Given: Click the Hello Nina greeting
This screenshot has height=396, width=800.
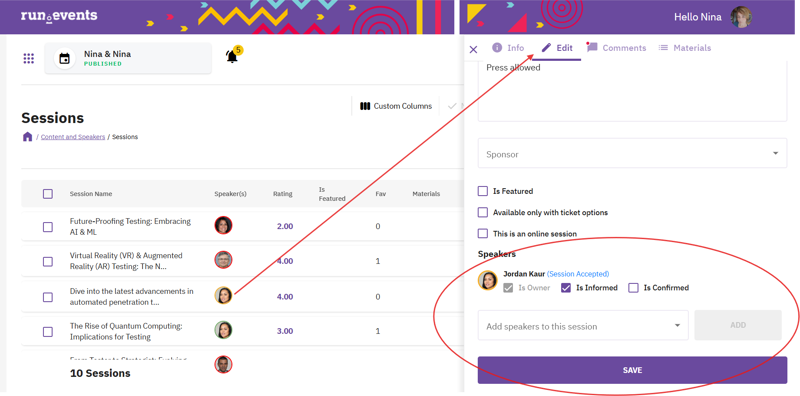Looking at the screenshot, I should click(x=697, y=17).
